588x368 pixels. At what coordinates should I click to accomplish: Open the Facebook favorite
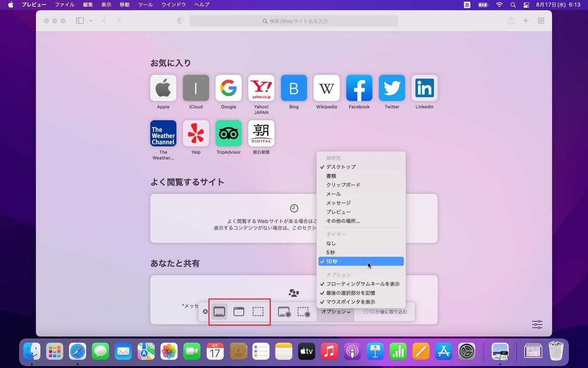coord(359,88)
